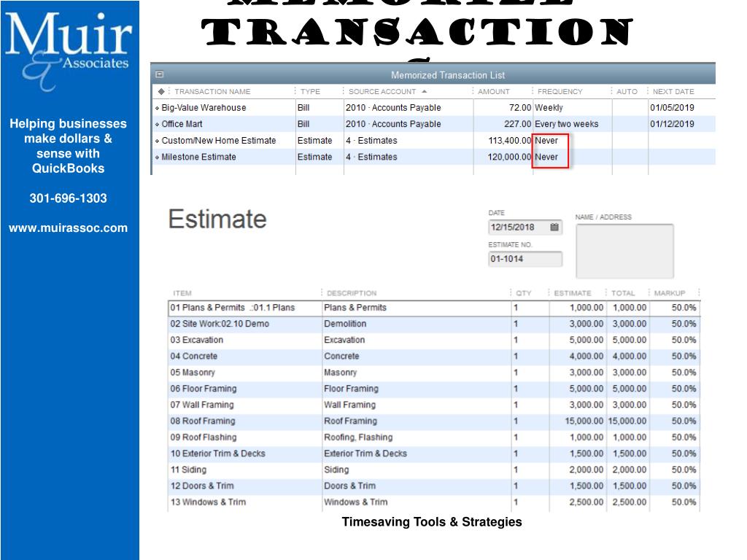747x560 pixels.
Task: Sort by Amount column header
Action: [x=494, y=91]
